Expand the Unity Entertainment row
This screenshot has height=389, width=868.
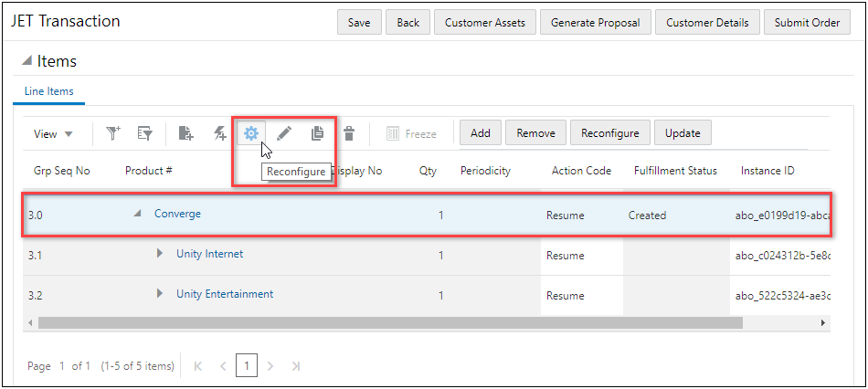point(160,294)
